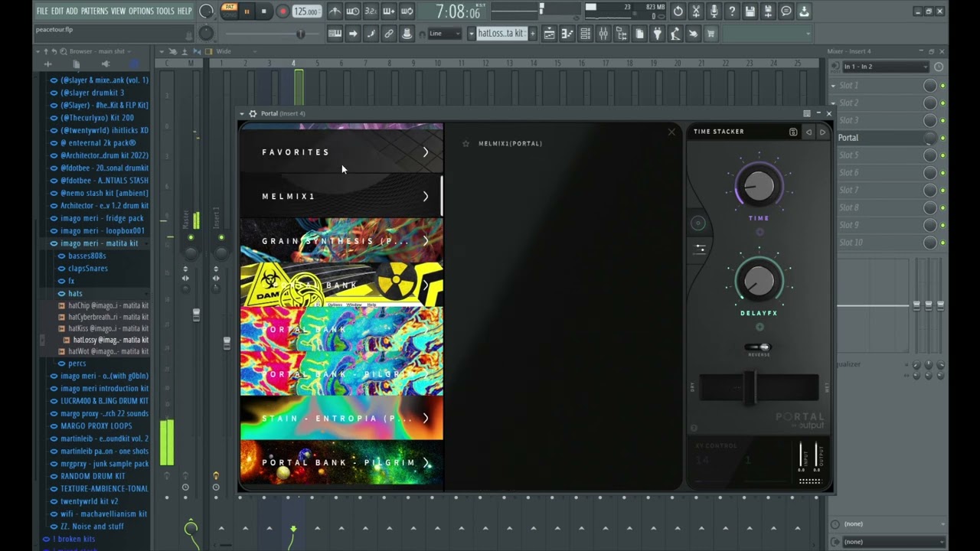The image size is (980, 551).
Task: Pause playback with the pause button
Action: click(x=247, y=11)
